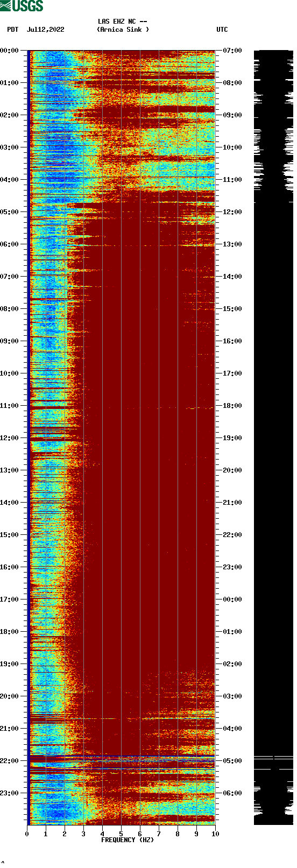297x868 pixels.
Task: Click the 04:00 label on the PDT axis
Action: click(10, 180)
